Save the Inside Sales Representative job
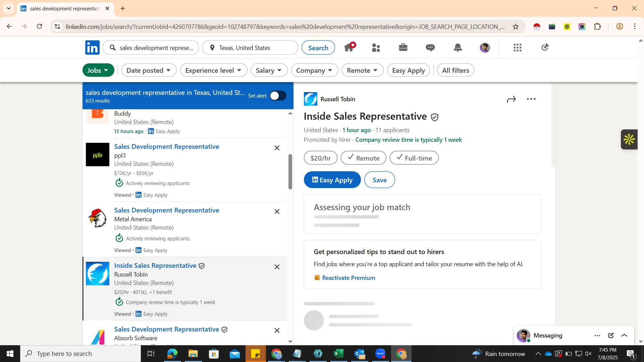Viewport: 644px width, 362px height. point(380,180)
